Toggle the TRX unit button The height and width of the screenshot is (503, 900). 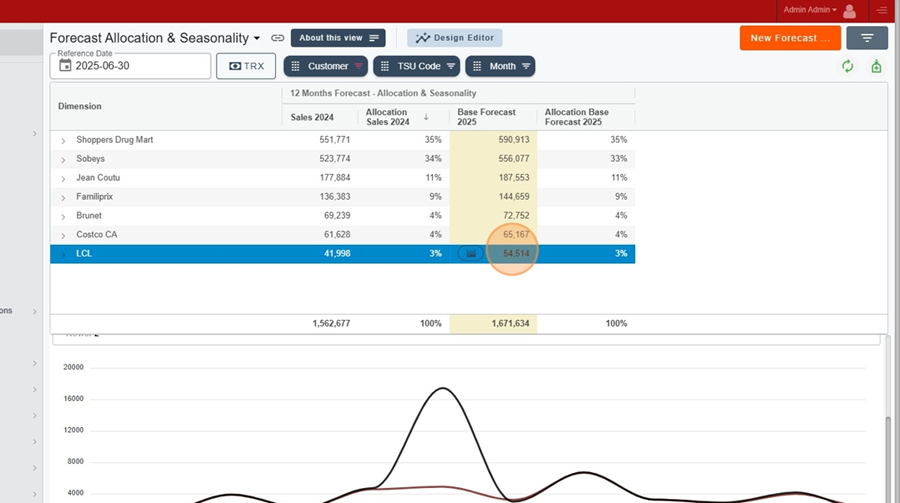(x=246, y=66)
